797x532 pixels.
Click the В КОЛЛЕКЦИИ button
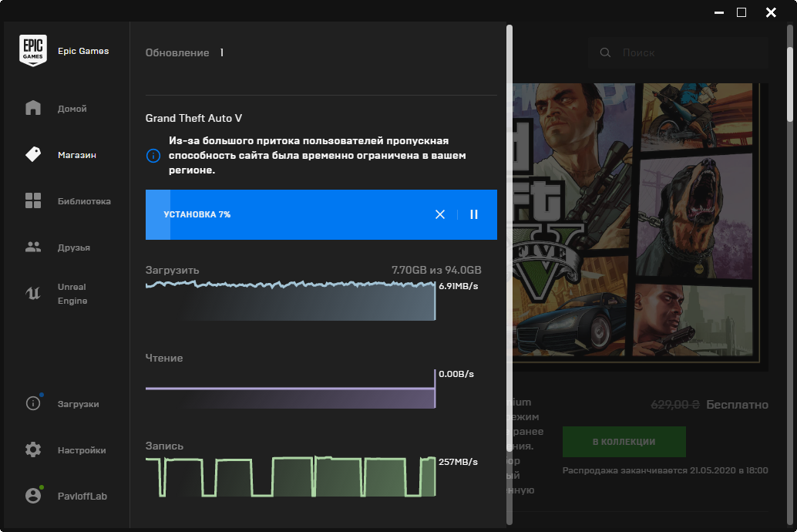[624, 442]
